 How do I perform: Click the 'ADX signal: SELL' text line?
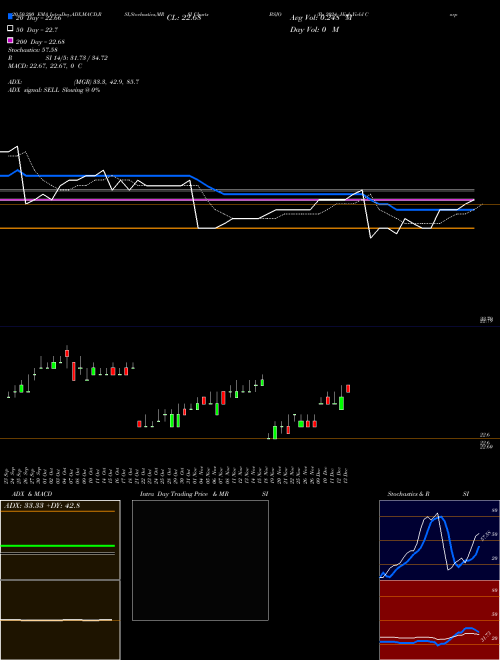(53, 90)
